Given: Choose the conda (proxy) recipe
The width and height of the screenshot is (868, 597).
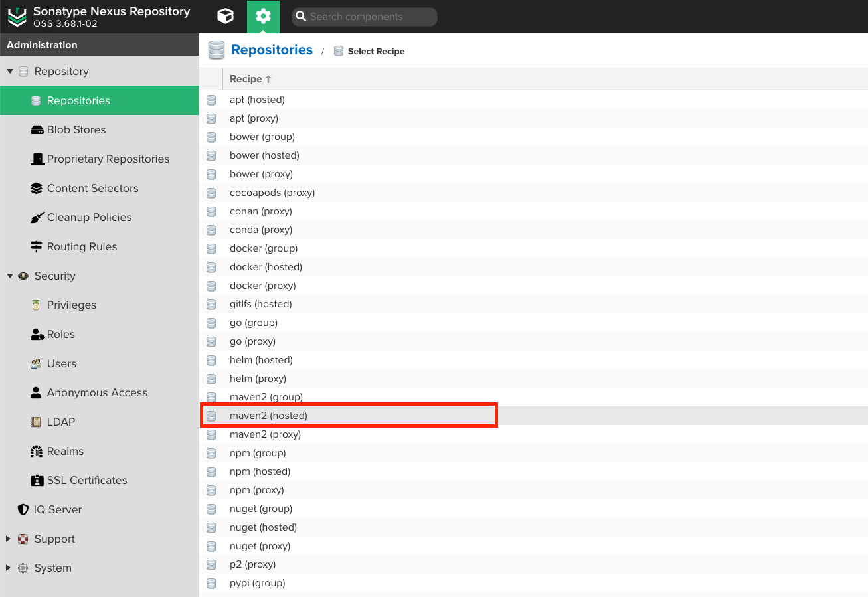Looking at the screenshot, I should [533, 230].
